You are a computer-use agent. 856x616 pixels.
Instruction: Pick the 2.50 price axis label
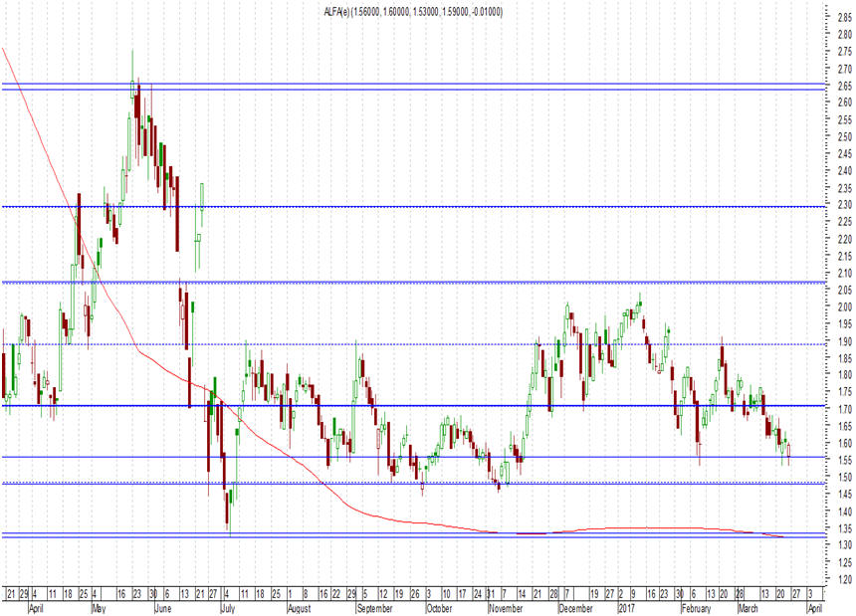[x=844, y=137]
